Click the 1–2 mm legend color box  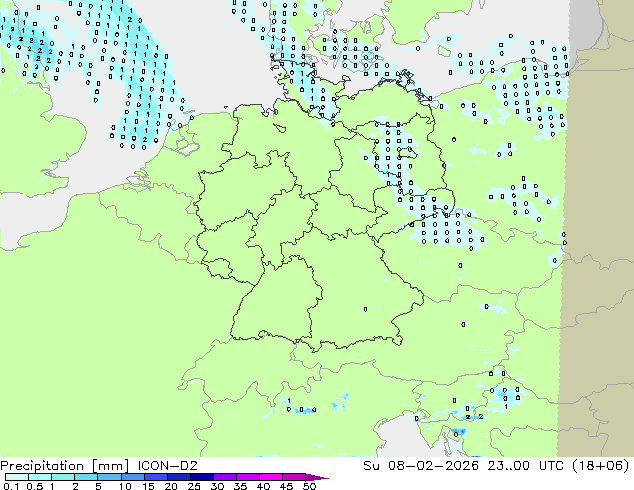point(63,477)
